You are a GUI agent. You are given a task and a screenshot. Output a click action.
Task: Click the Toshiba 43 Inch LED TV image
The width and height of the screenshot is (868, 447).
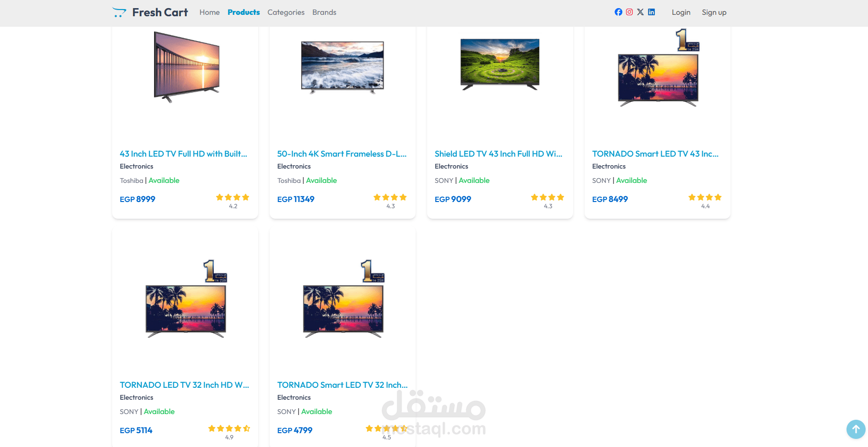coord(186,67)
